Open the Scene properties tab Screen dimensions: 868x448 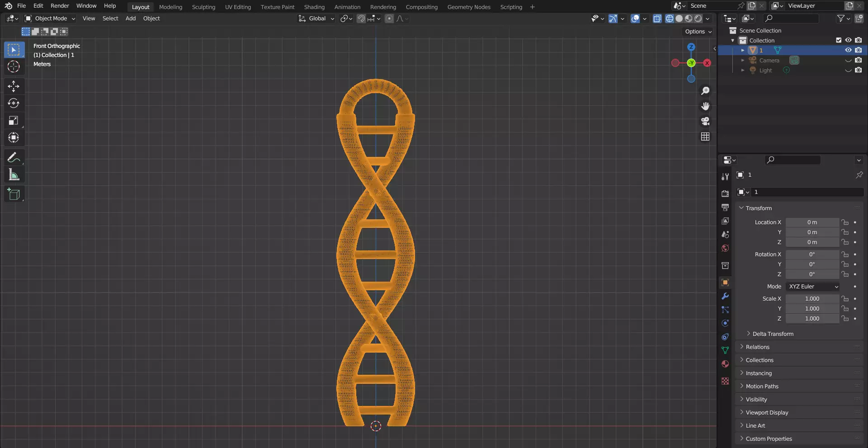coord(725,234)
